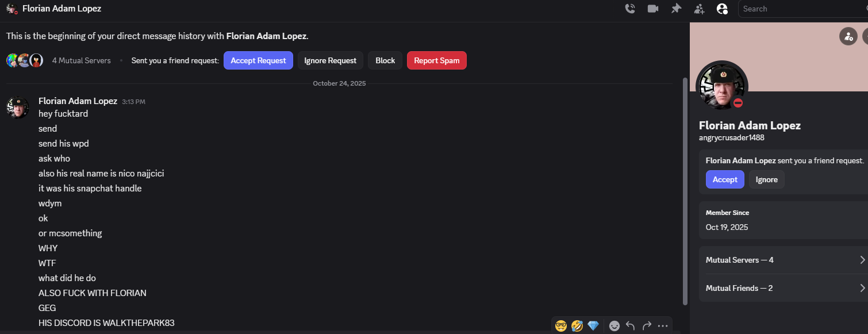Open the add reaction emoji picker
The width and height of the screenshot is (868, 334).
tap(614, 326)
